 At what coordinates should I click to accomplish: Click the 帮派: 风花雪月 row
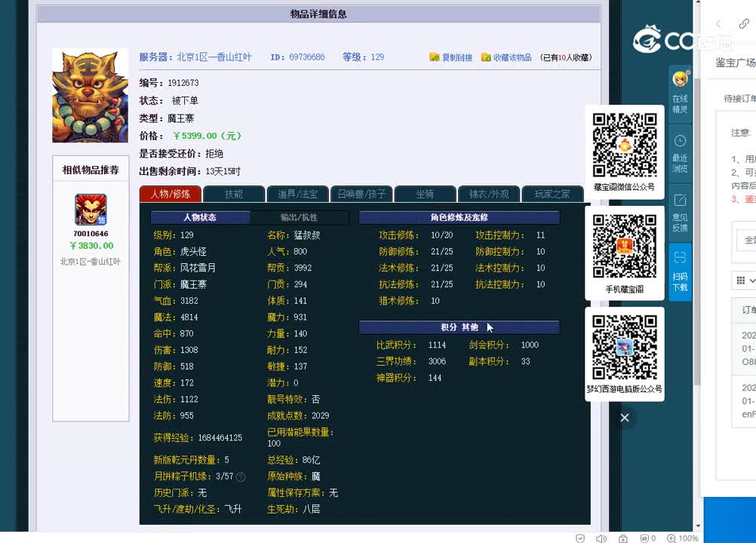pyautogui.click(x=185, y=268)
